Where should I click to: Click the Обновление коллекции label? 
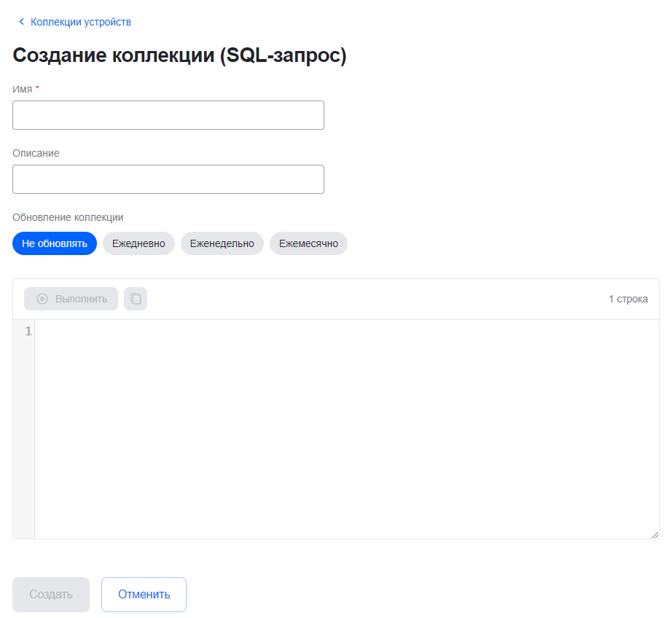(x=68, y=217)
